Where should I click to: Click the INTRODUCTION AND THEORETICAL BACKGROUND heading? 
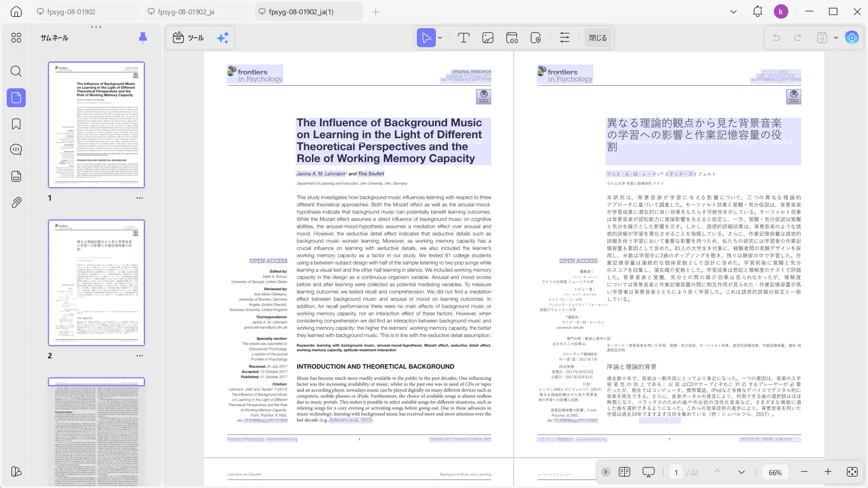click(x=375, y=366)
